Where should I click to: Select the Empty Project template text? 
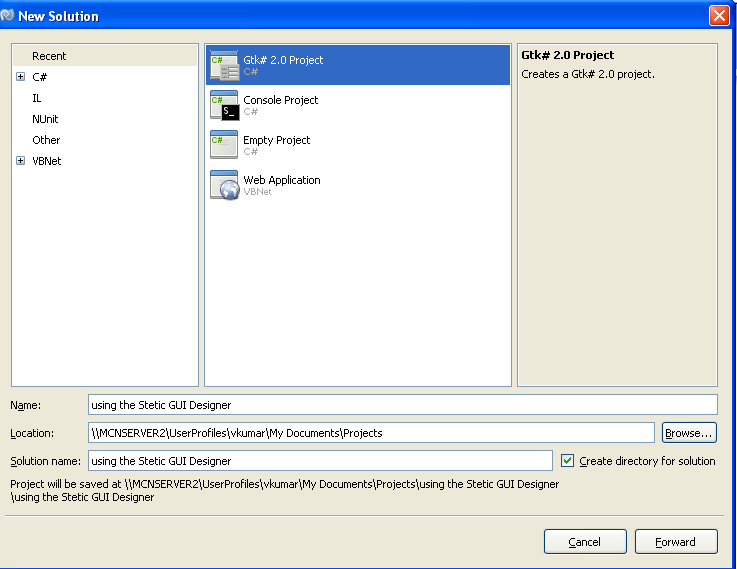tap(276, 140)
